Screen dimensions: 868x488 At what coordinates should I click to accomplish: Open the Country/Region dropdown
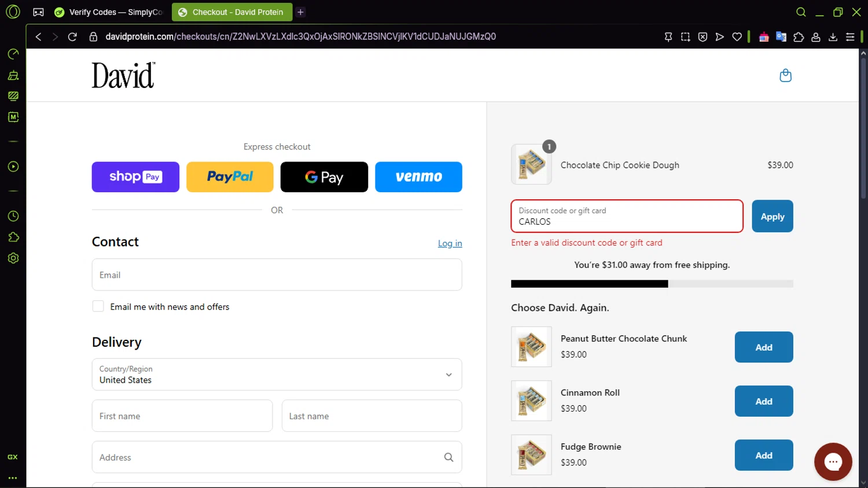[277, 375]
